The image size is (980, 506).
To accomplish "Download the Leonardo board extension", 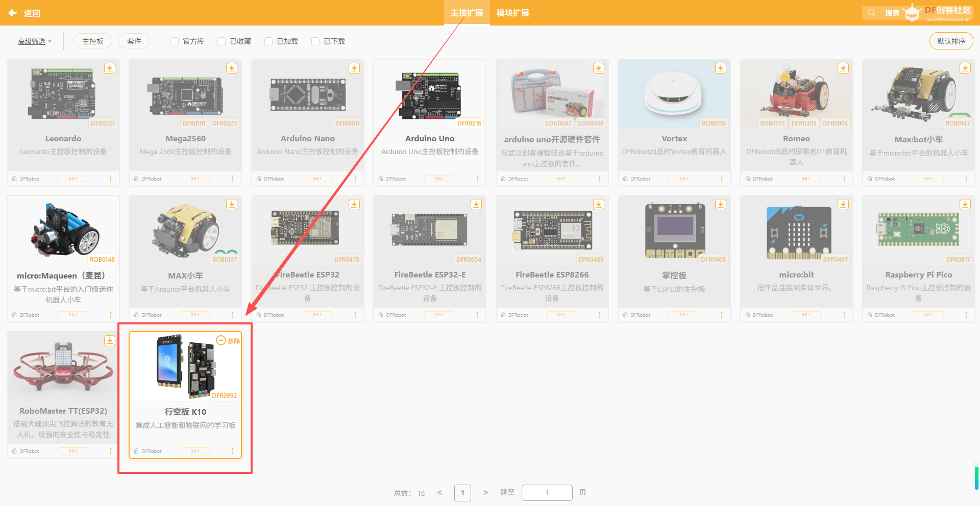I will [x=110, y=68].
